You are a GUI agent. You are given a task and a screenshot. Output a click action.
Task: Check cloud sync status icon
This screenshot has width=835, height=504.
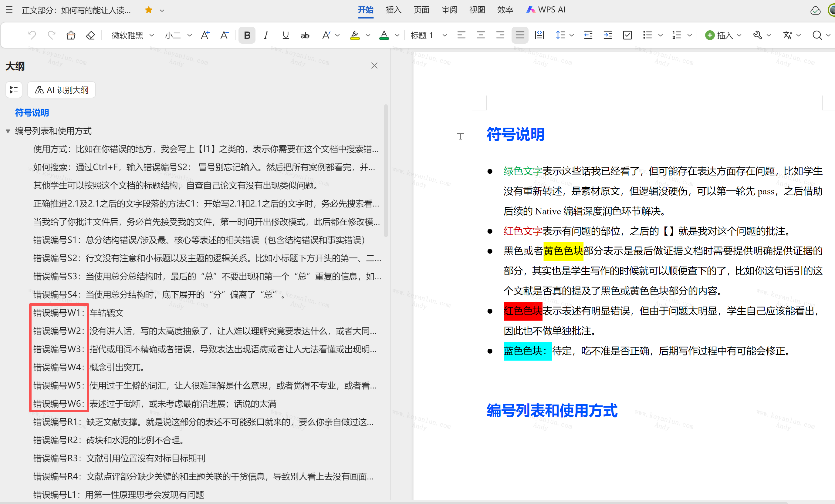(x=815, y=11)
